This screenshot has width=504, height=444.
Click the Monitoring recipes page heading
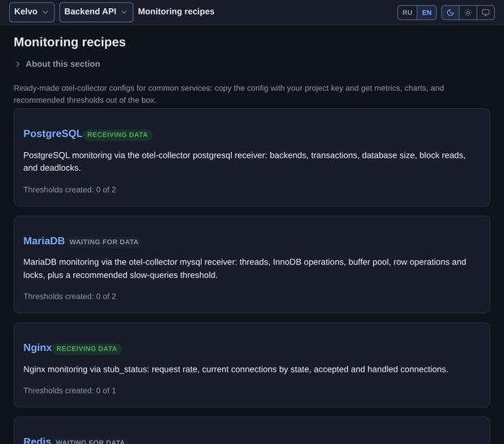pyautogui.click(x=69, y=42)
